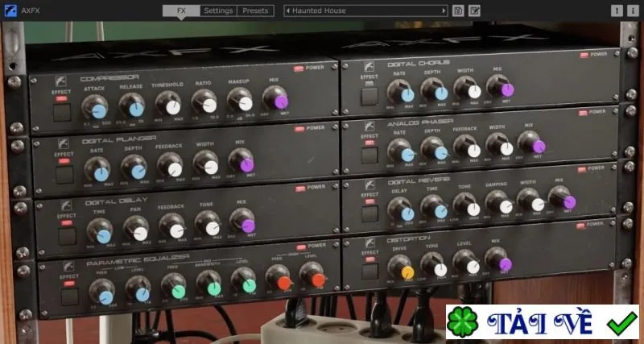Open the preset edit pencil icon

point(474,10)
